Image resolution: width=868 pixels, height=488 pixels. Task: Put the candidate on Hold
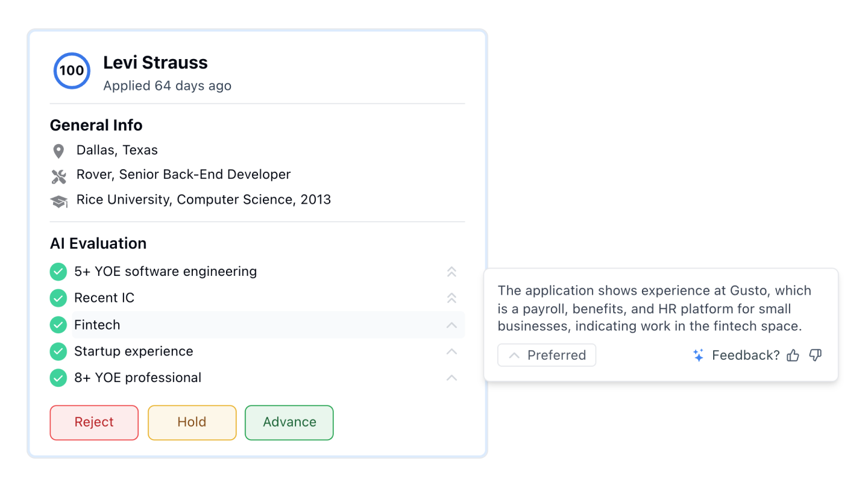click(x=192, y=422)
